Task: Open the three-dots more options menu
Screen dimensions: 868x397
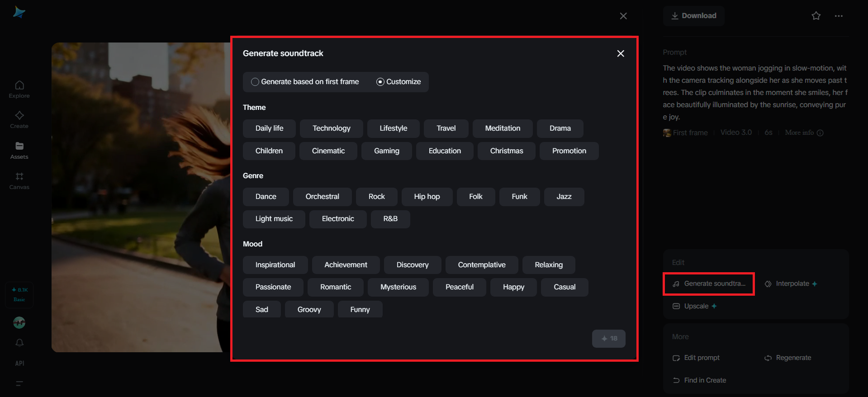Action: click(x=839, y=16)
